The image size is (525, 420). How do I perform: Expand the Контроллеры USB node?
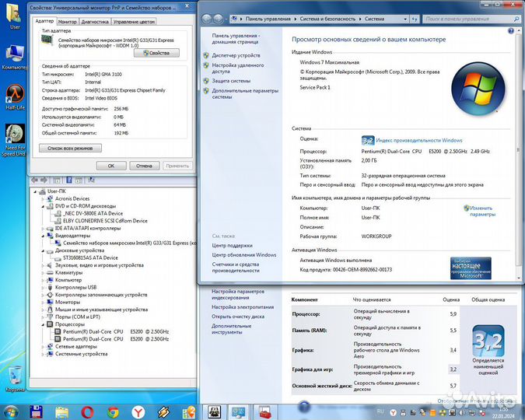pos(44,287)
